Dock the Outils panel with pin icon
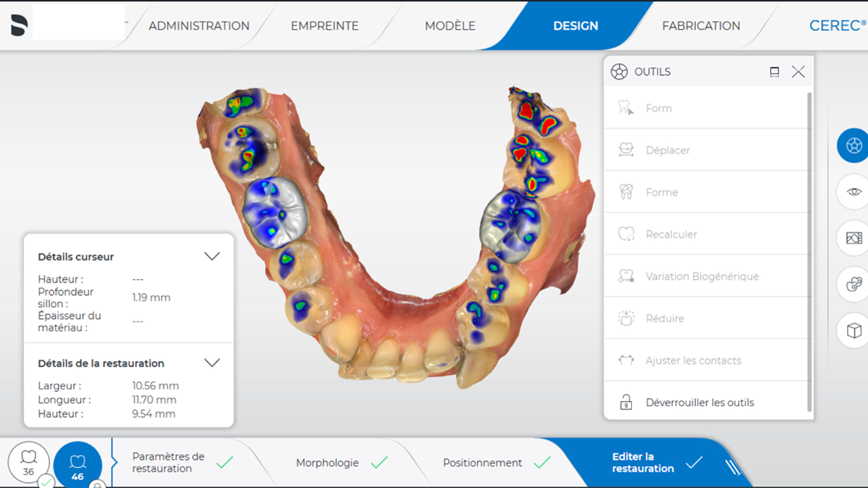The height and width of the screenshot is (488, 868). 774,71
